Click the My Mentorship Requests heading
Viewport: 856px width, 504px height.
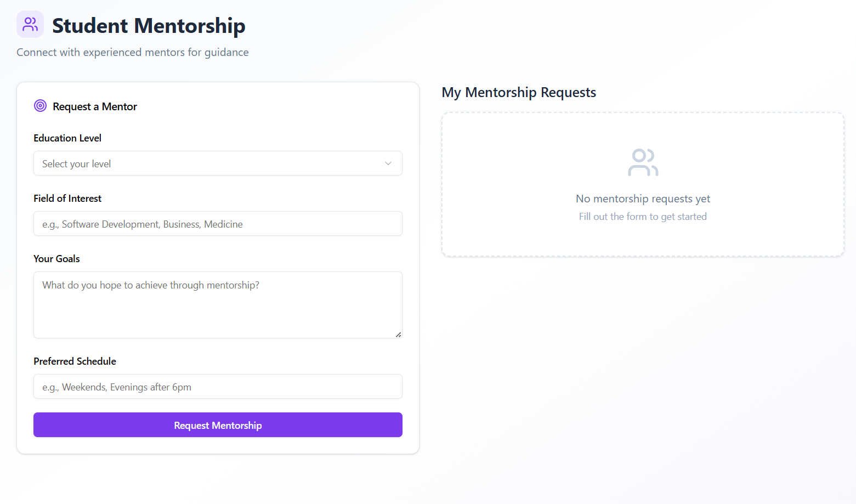click(519, 92)
